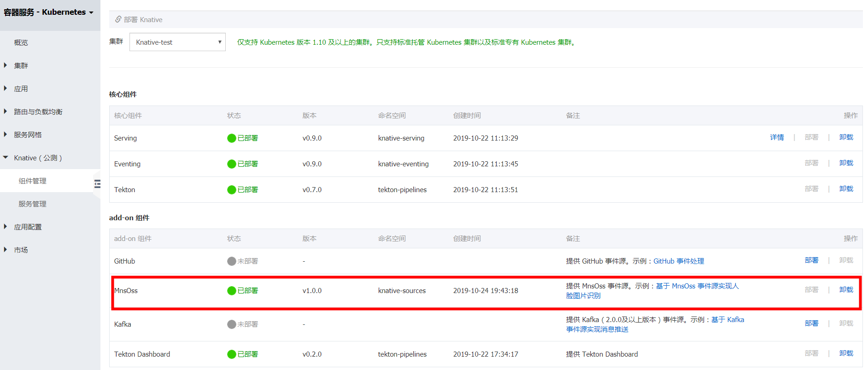Click the green status dot for MnsOss
The width and height of the screenshot is (868, 370).
(232, 291)
